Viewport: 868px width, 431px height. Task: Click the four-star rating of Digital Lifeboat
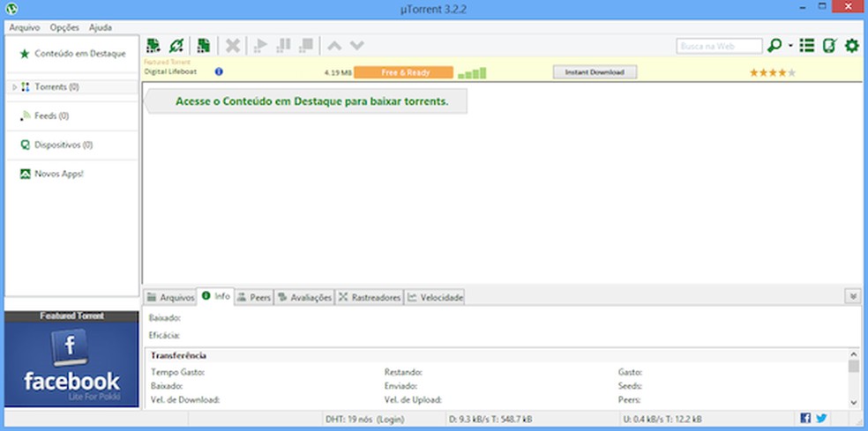(773, 72)
